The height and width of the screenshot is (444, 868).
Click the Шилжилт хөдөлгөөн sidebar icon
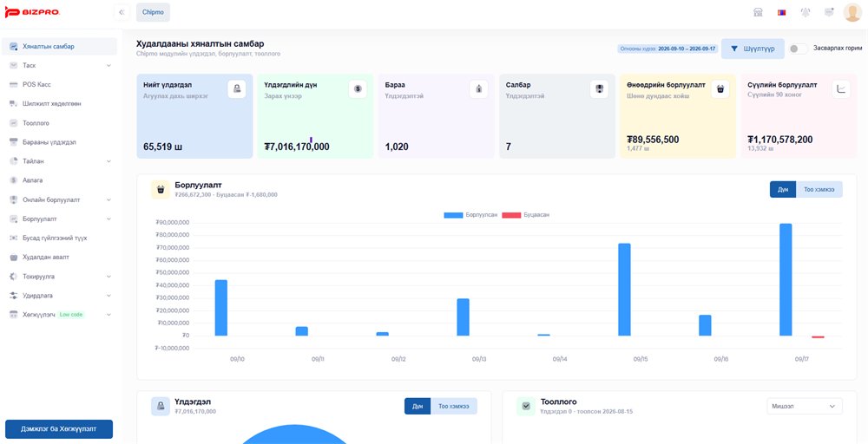tap(13, 103)
